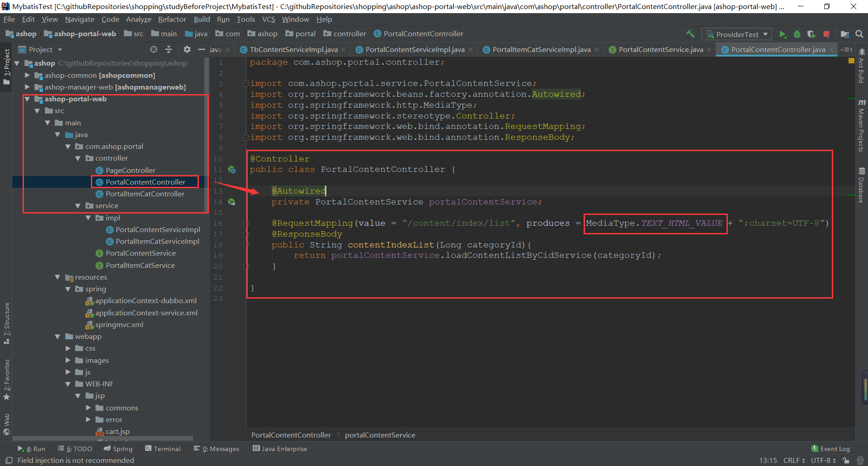Show the hidden tabs list
Viewport: 868px width, 466px height.
pos(846,49)
